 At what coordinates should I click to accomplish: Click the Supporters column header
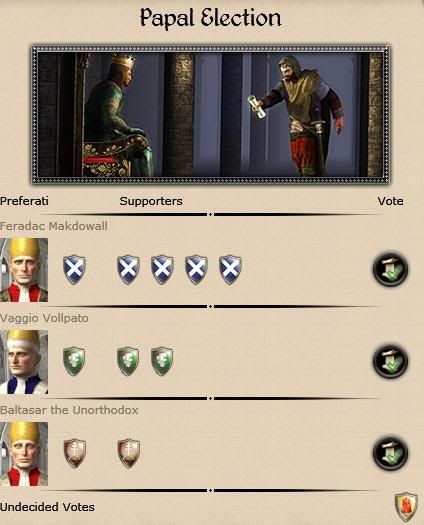coord(151,201)
